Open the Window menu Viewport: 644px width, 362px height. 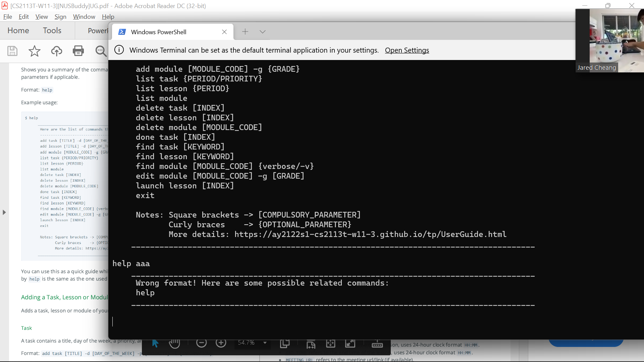pyautogui.click(x=84, y=17)
